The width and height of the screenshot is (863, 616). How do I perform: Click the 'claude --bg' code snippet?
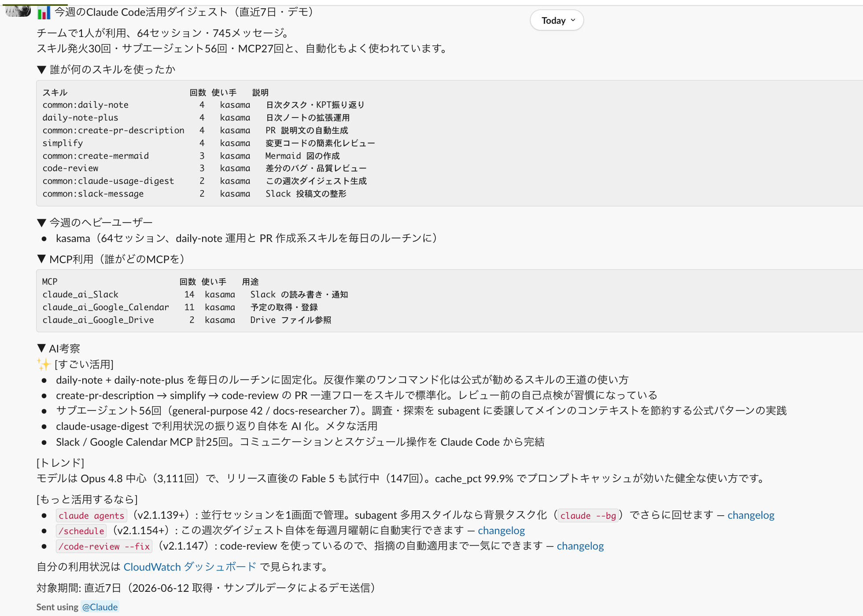[x=588, y=515]
